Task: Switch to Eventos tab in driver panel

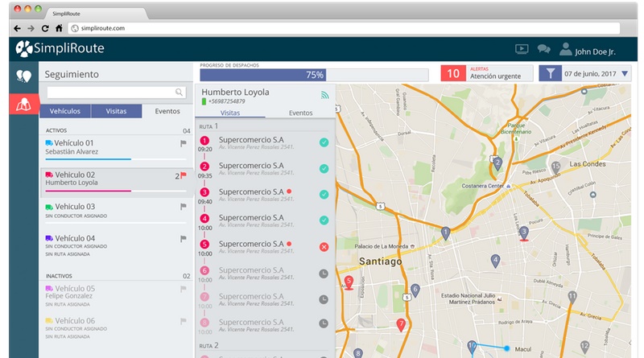Action: pyautogui.click(x=300, y=113)
